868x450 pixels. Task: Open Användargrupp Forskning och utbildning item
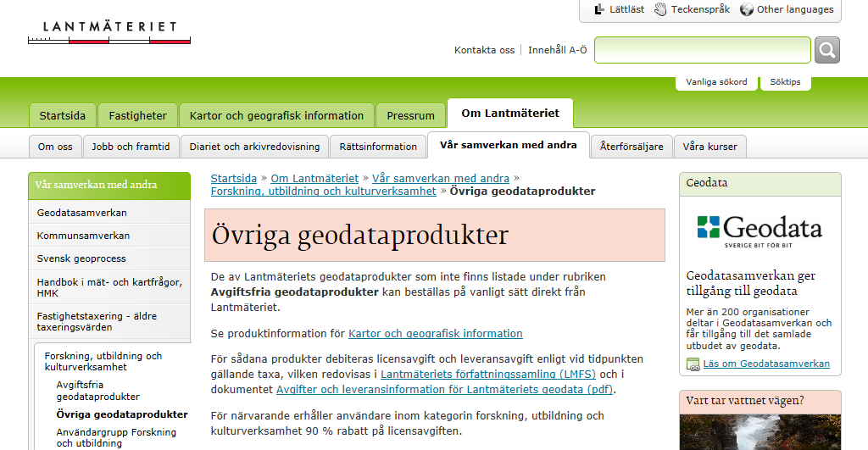[x=116, y=438]
